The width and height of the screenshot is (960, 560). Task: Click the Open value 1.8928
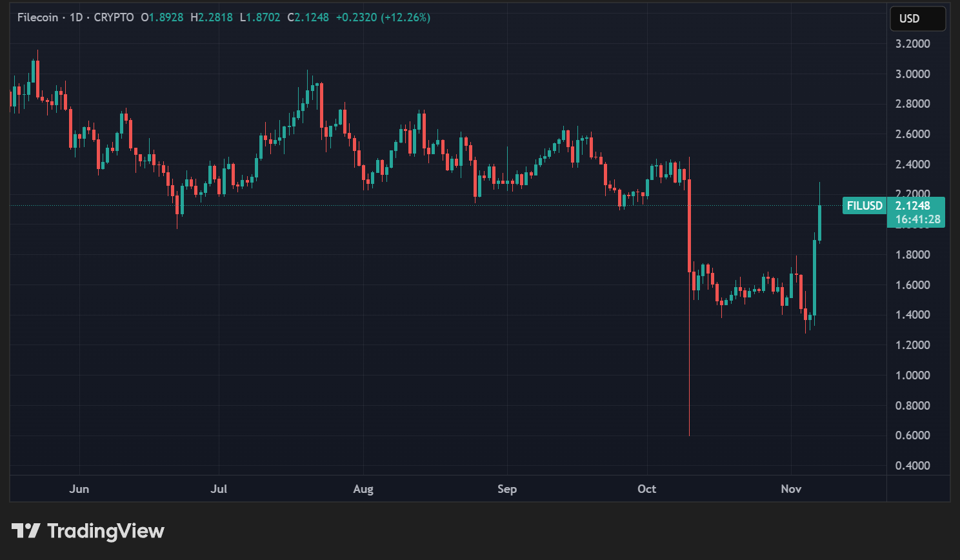166,17
